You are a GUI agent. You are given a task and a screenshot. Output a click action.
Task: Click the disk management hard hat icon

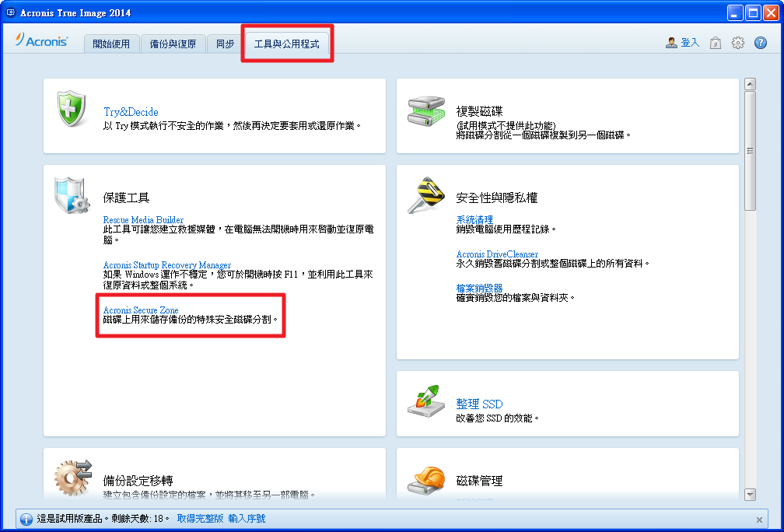tap(425, 481)
